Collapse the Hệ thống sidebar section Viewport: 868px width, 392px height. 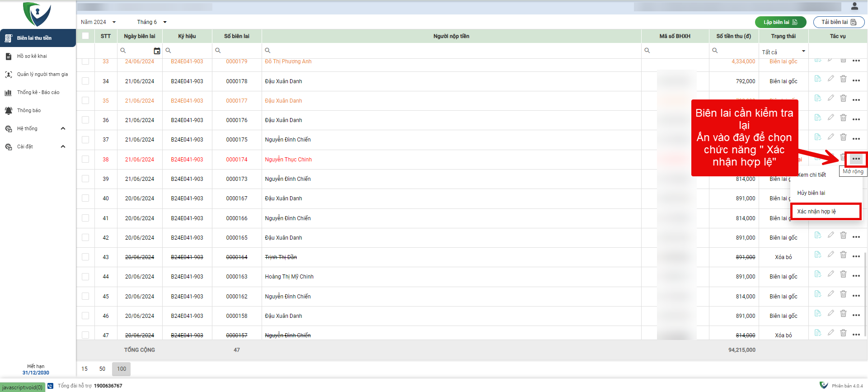point(63,129)
